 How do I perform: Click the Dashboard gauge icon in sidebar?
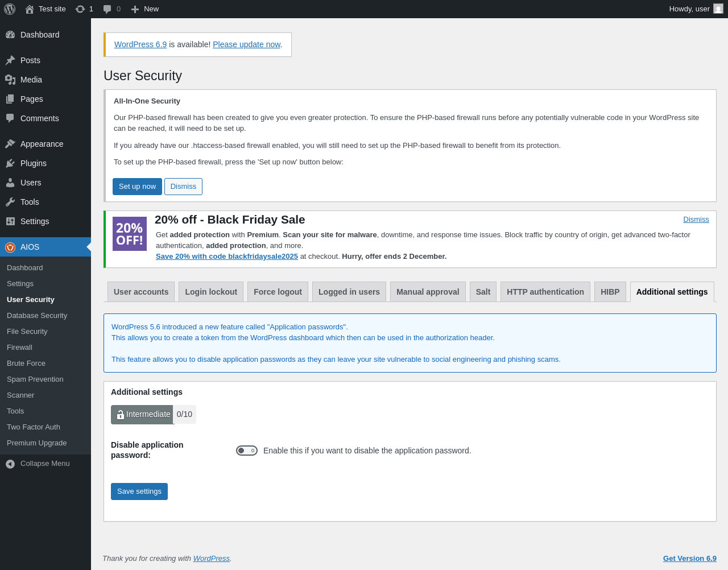[10, 35]
